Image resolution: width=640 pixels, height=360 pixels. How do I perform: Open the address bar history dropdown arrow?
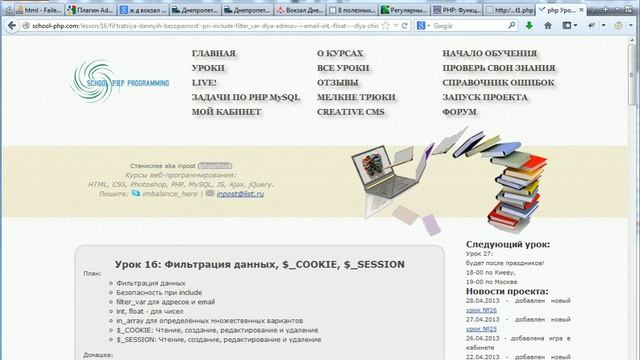click(x=396, y=26)
